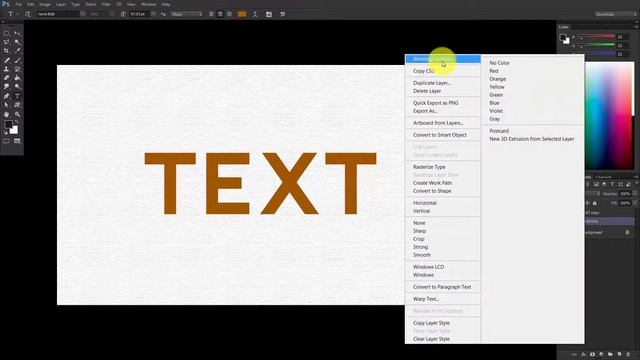Viewport: 640px width, 360px height.
Task: Open the anti-aliasing Sharp dropdown
Action: [x=187, y=14]
